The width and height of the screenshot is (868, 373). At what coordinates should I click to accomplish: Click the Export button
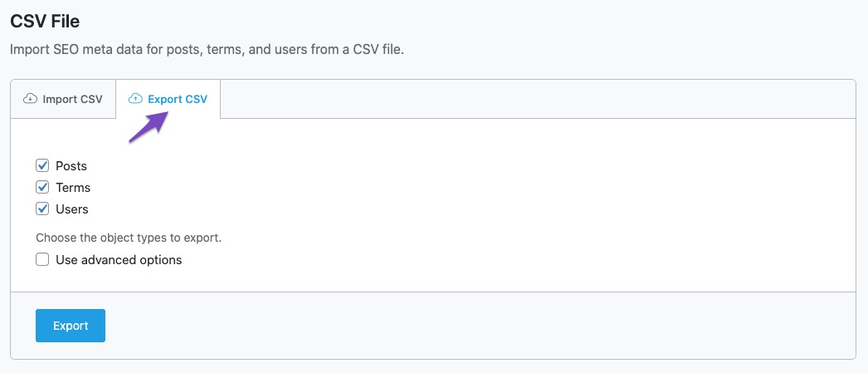pos(71,326)
